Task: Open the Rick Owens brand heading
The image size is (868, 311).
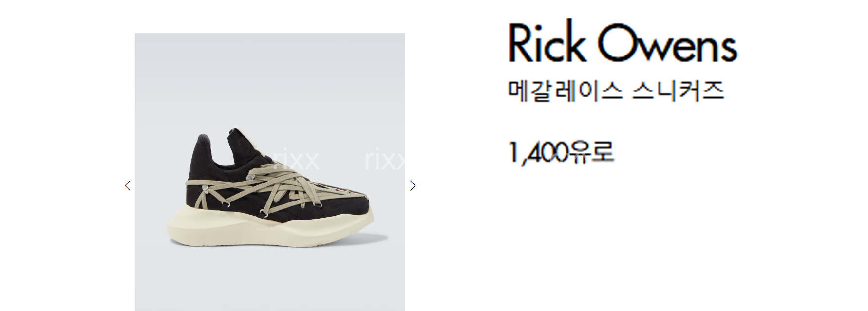Action: pos(623,42)
